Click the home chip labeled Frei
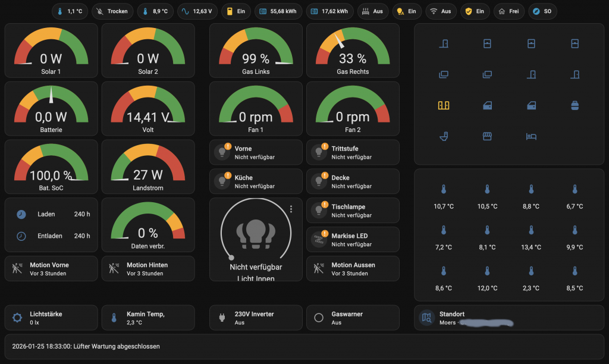This screenshot has width=609, height=364. [509, 11]
